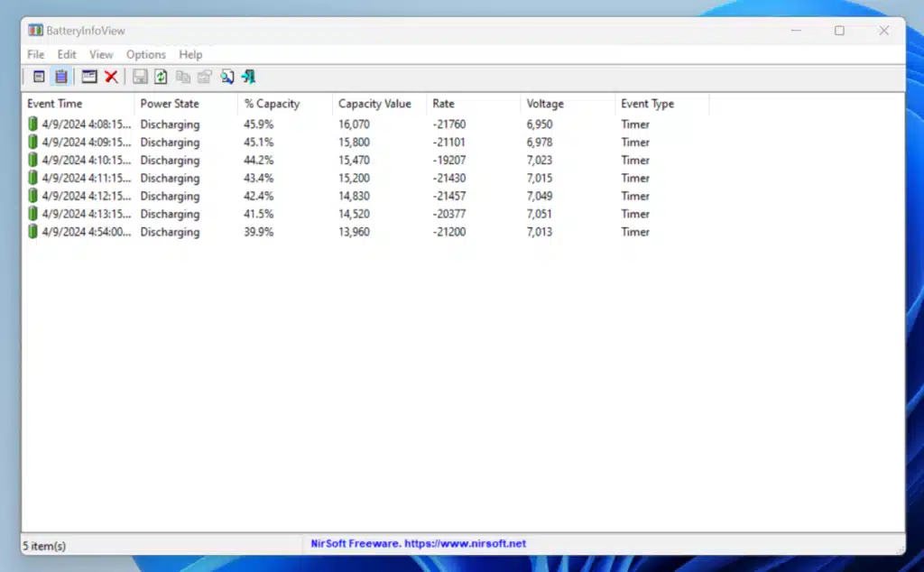This screenshot has width=924, height=572.
Task: Select the row with event time 4/9/2024 4:09:15
Action: coord(366,142)
